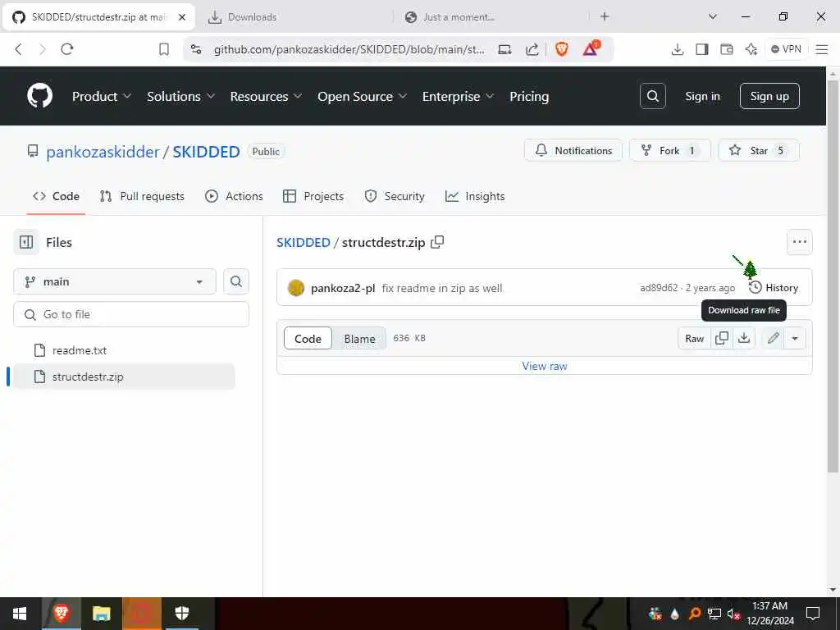Copy file path icon next to structdestr.zip
This screenshot has width=840, height=630.
(437, 242)
